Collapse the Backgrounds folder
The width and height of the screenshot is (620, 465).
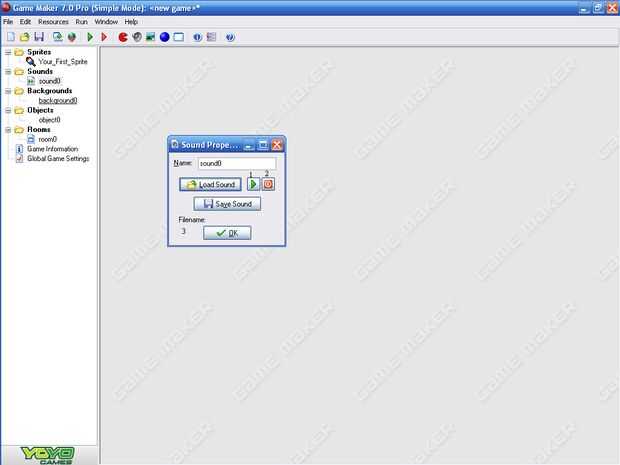pos(8,91)
